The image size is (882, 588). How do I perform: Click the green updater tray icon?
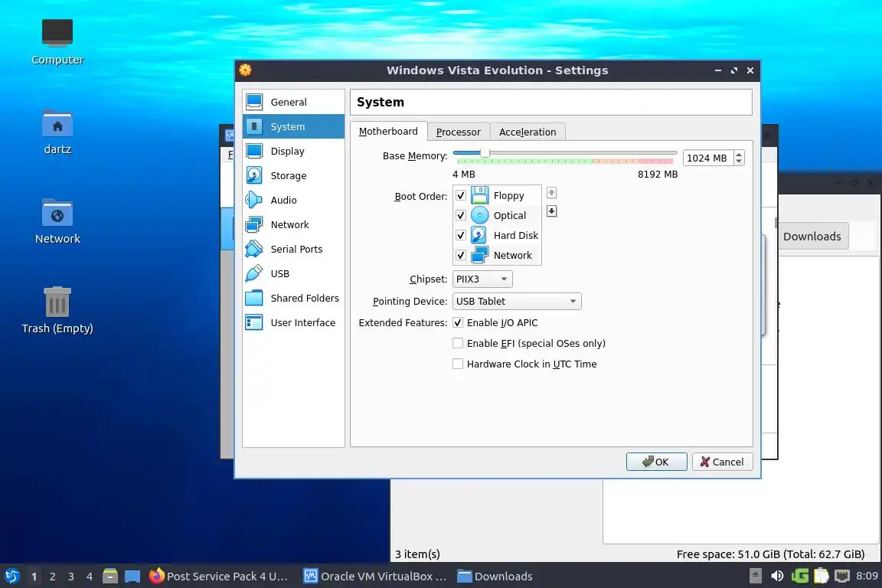click(x=799, y=576)
